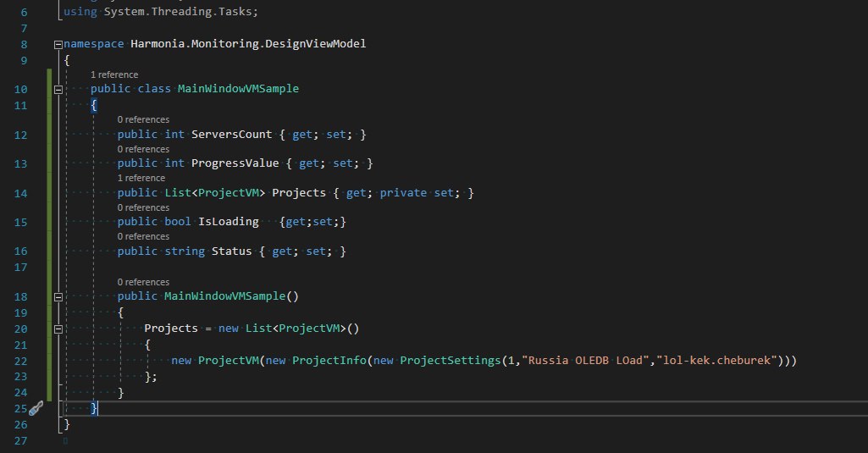This screenshot has height=453, width=868.
Task: Click the 'string' keyword on line 16
Action: click(x=185, y=251)
